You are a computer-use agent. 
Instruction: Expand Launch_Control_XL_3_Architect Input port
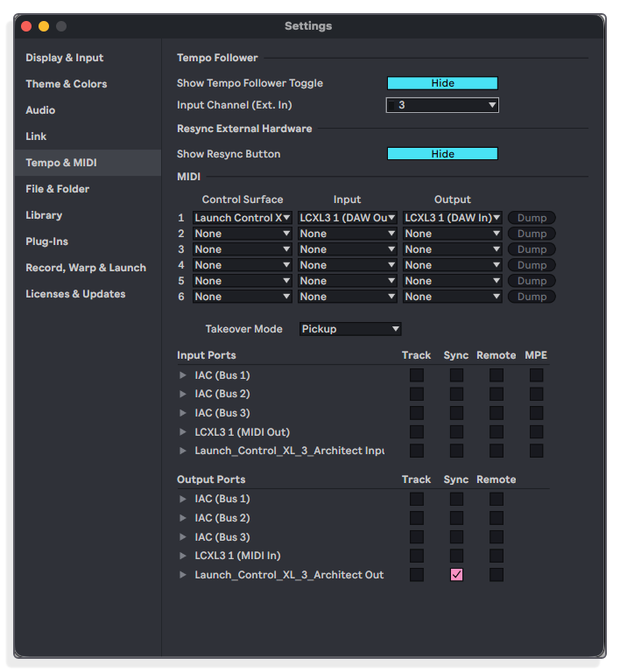coord(183,451)
